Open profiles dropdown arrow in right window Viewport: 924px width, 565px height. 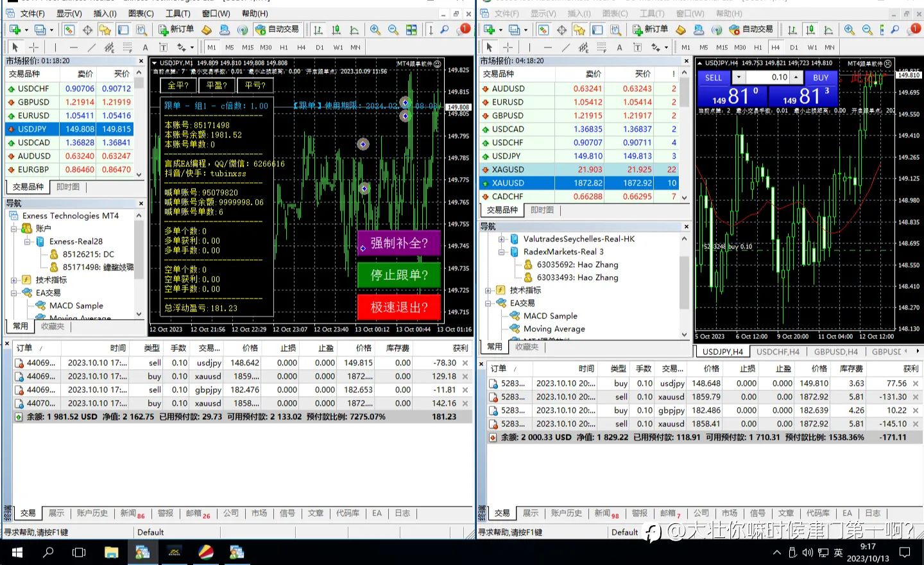[526, 30]
